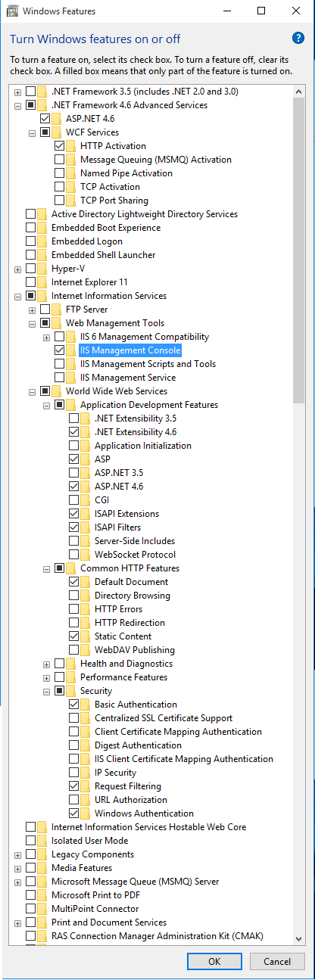Image resolution: width=315 pixels, height=980 pixels.
Task: Click folder icon next to Web Management Tools
Action: coord(57,323)
